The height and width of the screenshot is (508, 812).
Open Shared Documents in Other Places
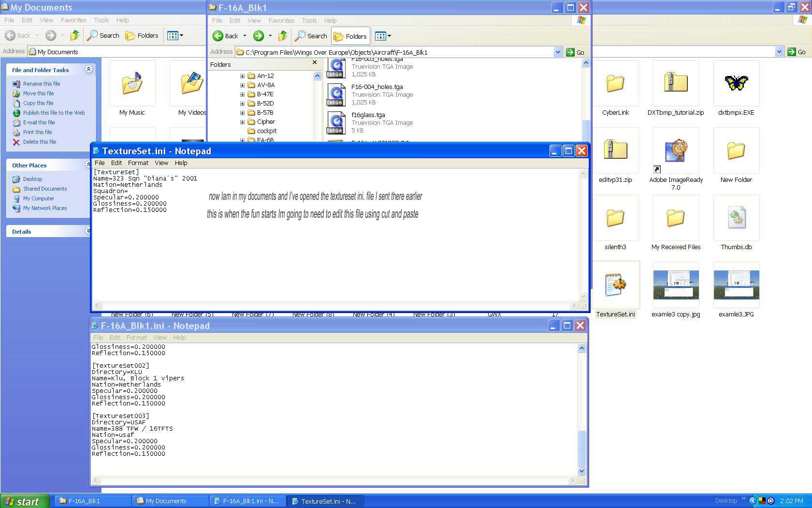pos(45,189)
